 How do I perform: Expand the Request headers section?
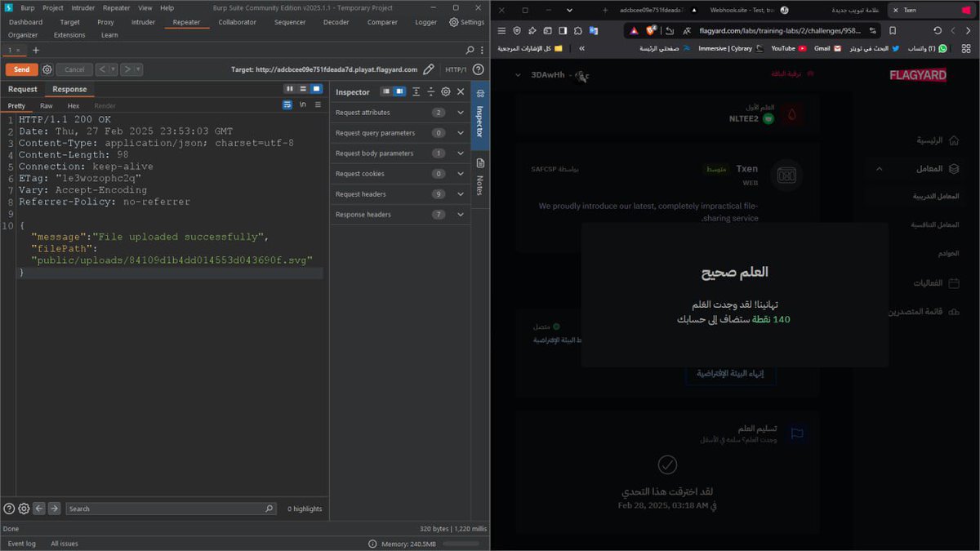click(460, 193)
